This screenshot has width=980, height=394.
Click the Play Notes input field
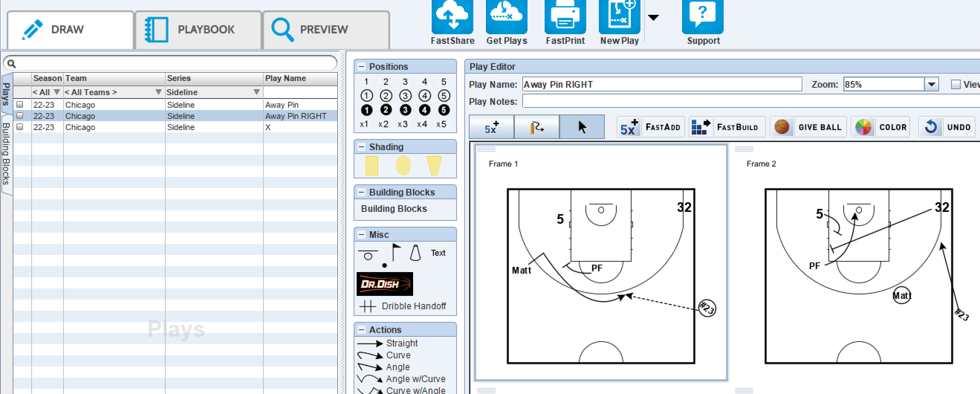tap(751, 101)
